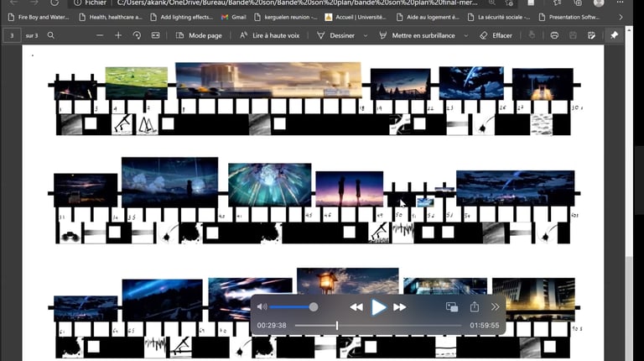
Task: Rewind the video player
Action: tap(356, 307)
